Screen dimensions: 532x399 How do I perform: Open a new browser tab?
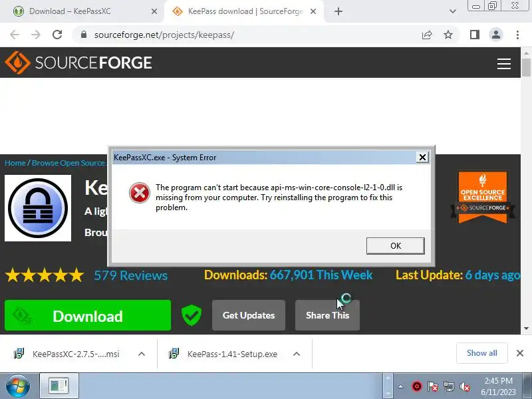pyautogui.click(x=338, y=11)
